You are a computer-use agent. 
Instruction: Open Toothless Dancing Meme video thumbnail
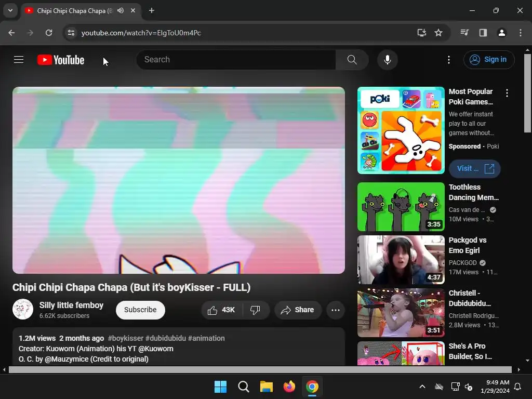401,207
